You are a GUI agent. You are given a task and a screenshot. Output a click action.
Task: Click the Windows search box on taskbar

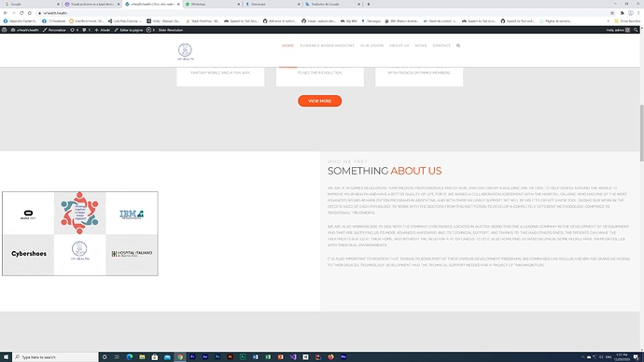point(55,357)
